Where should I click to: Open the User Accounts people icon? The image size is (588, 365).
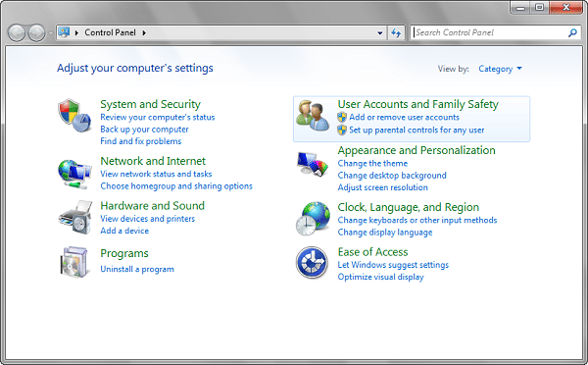pyautogui.click(x=313, y=116)
